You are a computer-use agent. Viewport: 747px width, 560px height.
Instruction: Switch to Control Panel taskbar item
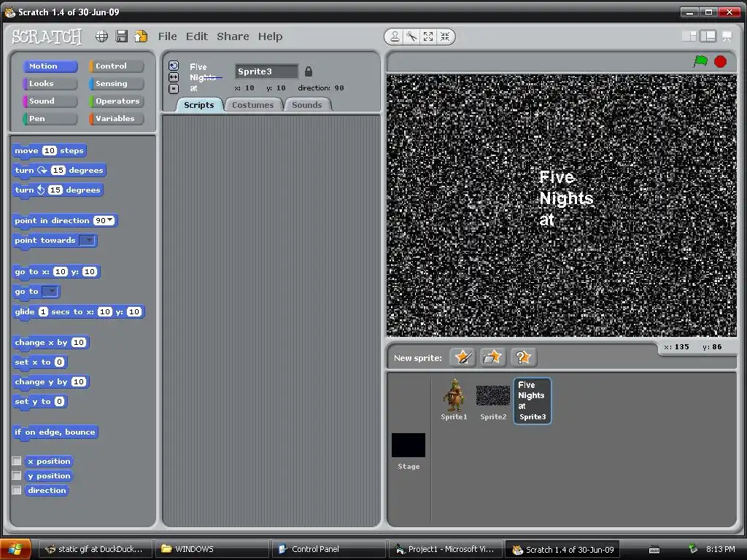point(329,549)
